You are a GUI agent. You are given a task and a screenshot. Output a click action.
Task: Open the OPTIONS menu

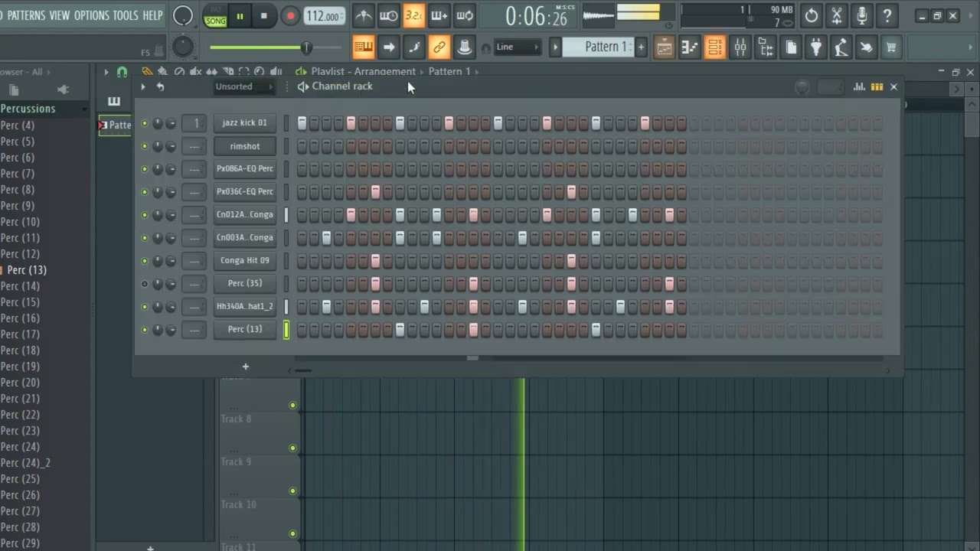91,15
